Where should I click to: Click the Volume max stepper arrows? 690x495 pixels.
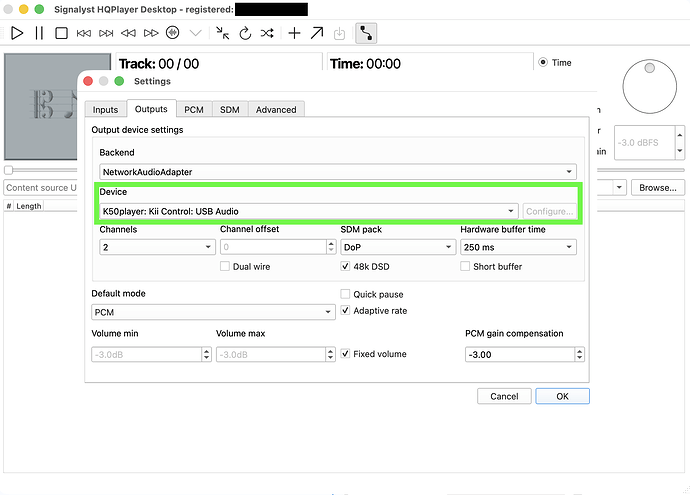(x=331, y=354)
